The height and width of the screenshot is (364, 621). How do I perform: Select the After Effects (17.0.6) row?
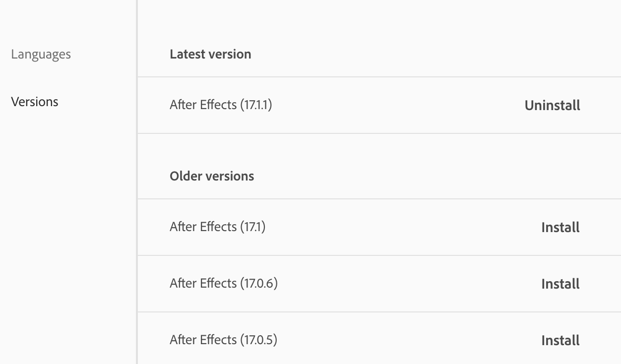[x=347, y=284]
